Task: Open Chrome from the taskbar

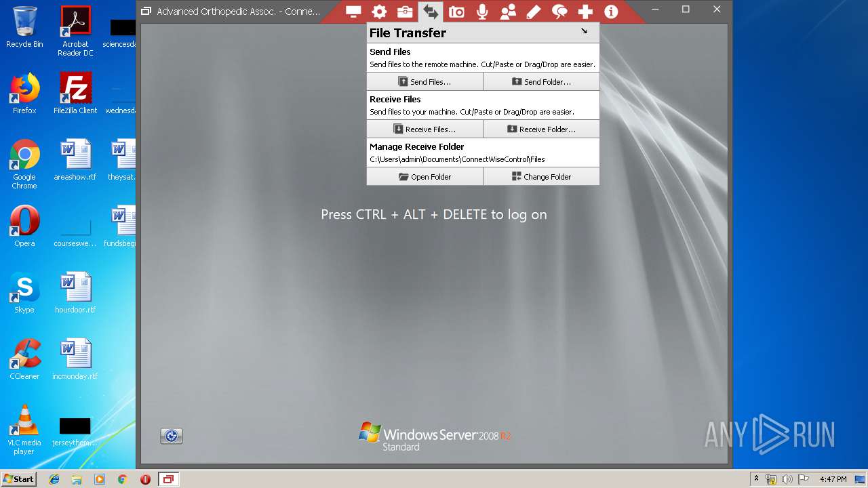Action: click(122, 479)
